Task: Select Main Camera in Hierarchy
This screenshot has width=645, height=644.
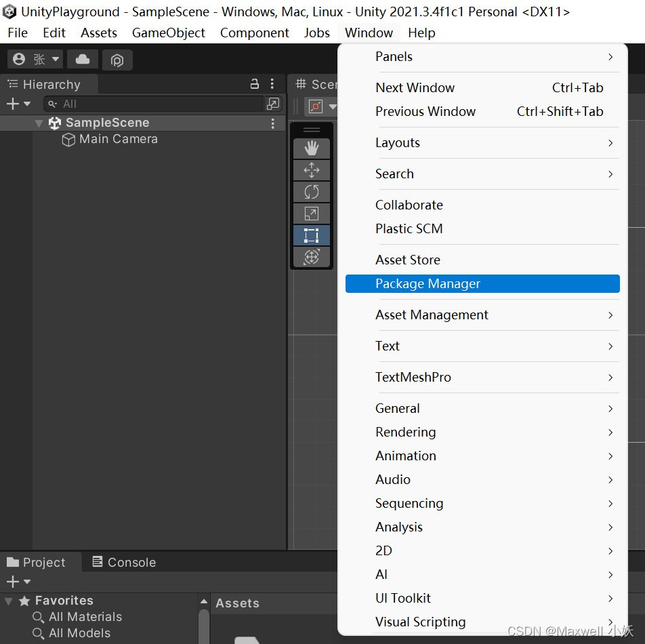Action: click(x=118, y=140)
